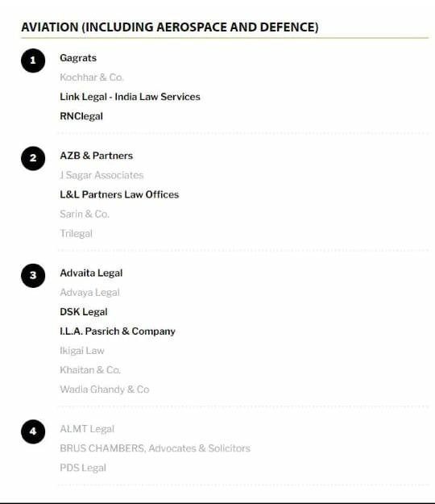Select the PDS Legal entry
Screen dimensions: 435x504
[83, 468]
